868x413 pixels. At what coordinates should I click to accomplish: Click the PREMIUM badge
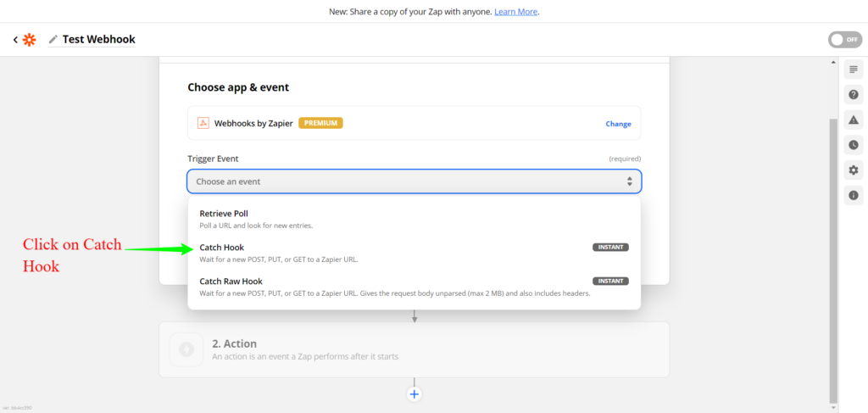[x=320, y=123]
